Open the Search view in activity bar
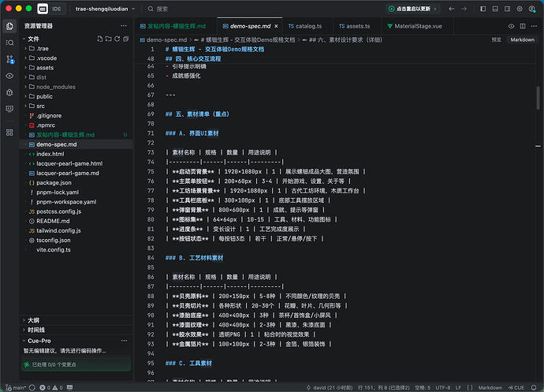 [x=9, y=43]
